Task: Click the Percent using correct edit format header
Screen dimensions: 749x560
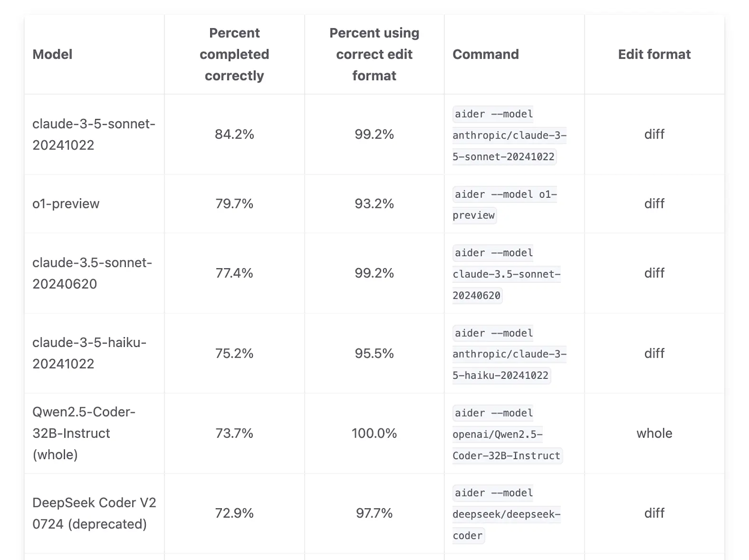Action: coord(374,54)
